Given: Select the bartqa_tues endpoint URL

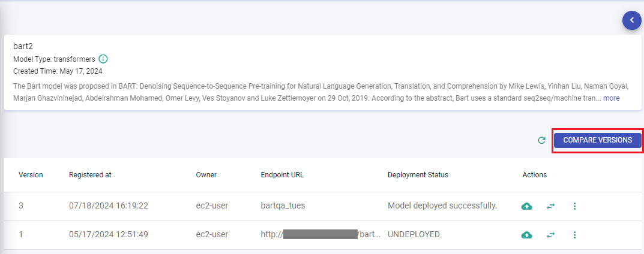Looking at the screenshot, I should 283,205.
